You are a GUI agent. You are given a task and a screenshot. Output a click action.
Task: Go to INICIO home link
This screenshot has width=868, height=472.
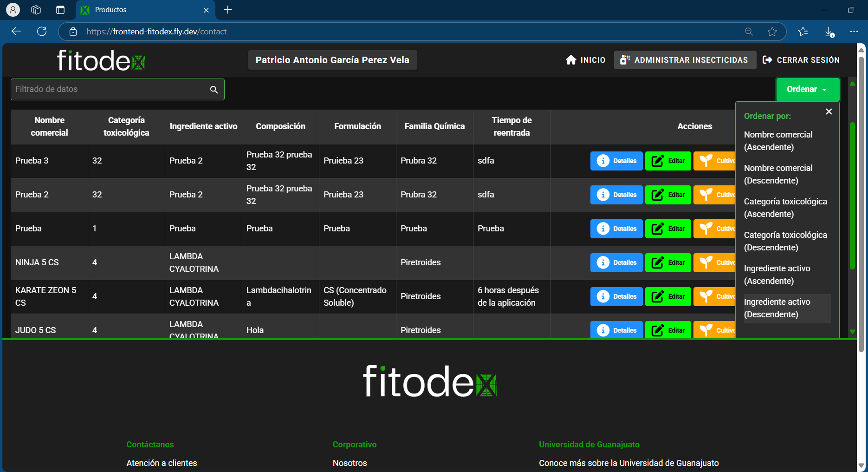585,60
